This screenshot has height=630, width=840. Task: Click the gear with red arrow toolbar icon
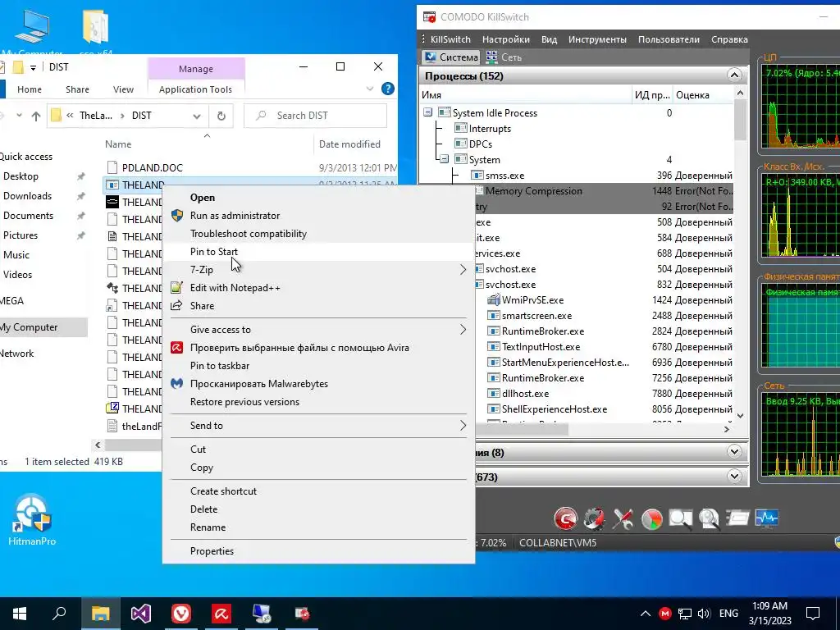pos(594,518)
